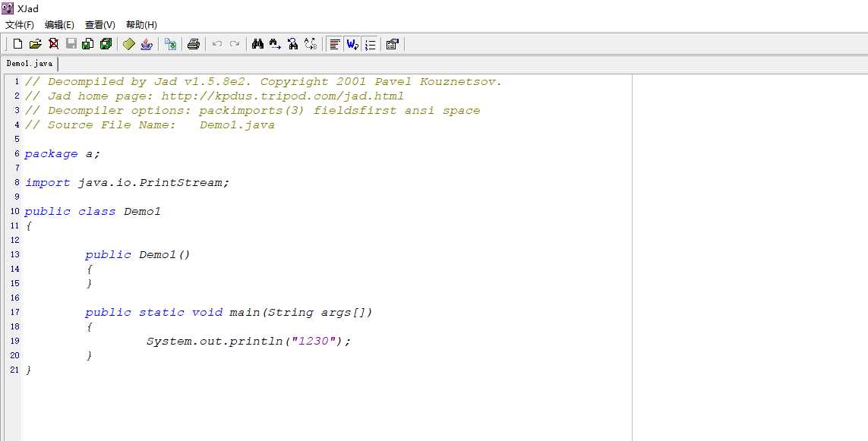Click "java.io.PrintStream;" in the import line

(x=153, y=183)
